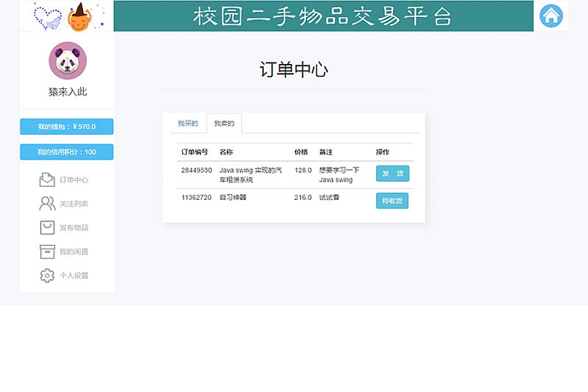Click the 我的信用积分 100 button
The width and height of the screenshot is (588, 392).
click(67, 152)
